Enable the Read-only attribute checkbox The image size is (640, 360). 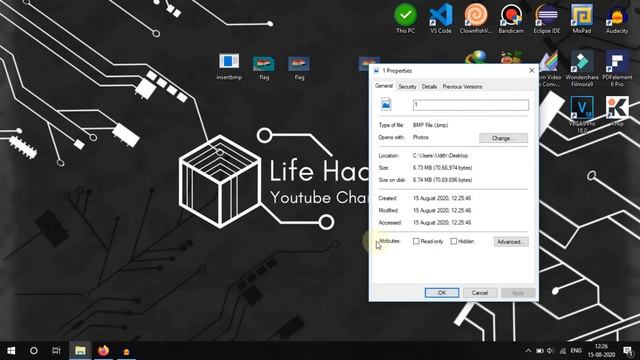(416, 241)
